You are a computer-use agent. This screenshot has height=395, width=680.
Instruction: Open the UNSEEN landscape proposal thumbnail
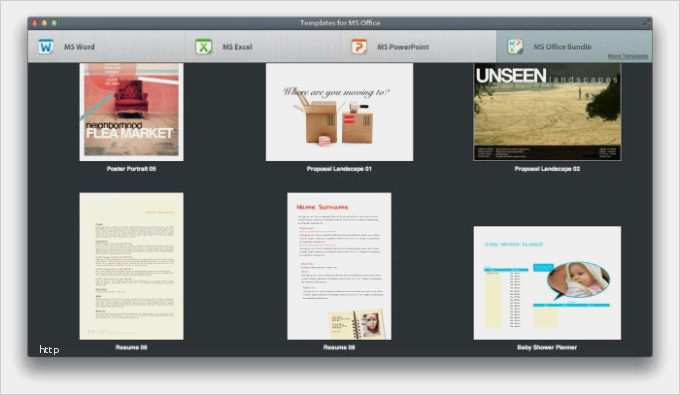547,112
